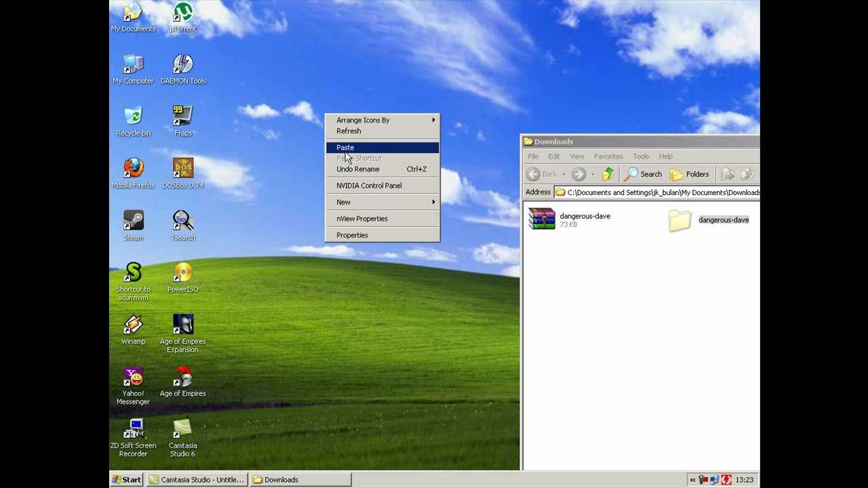Choose Undo Rename from the context menu
868x488 pixels.
(x=382, y=169)
